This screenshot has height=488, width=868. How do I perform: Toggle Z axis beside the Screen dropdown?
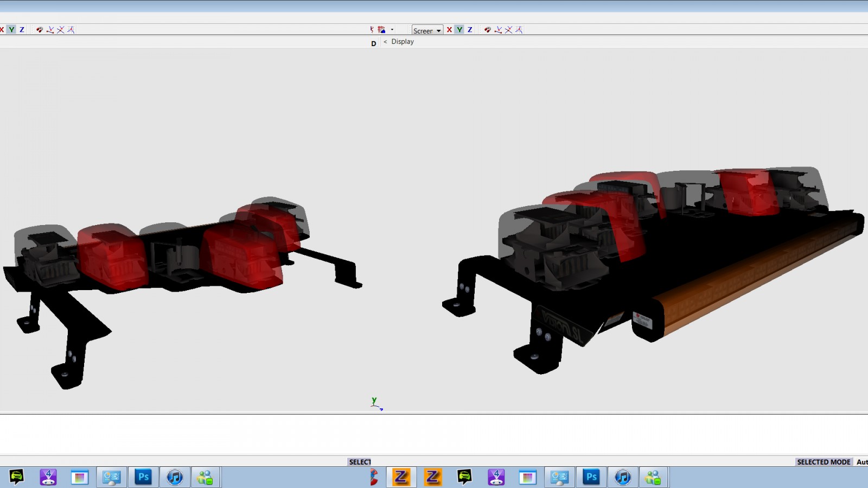[x=470, y=30]
